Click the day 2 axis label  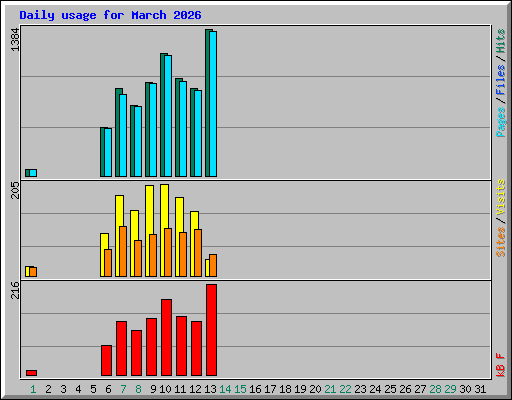(48, 389)
